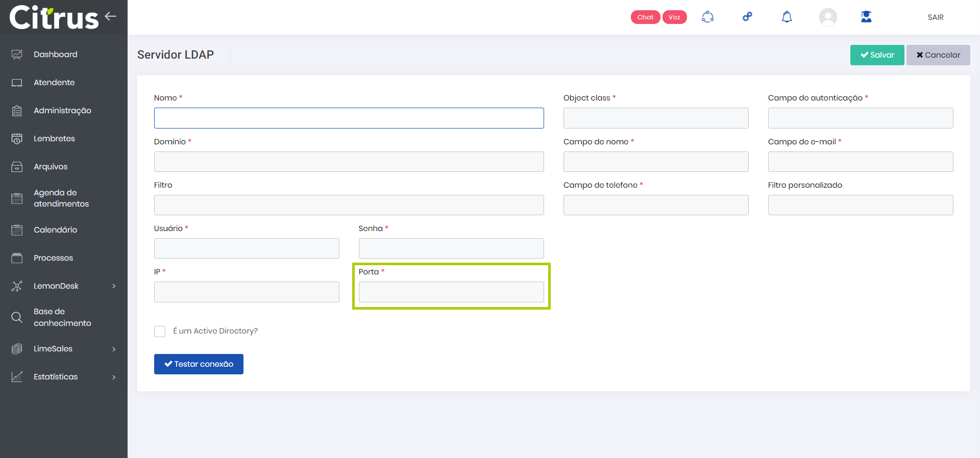Expand the Estatísticas submenu
This screenshot has height=458, width=980.
[114, 377]
